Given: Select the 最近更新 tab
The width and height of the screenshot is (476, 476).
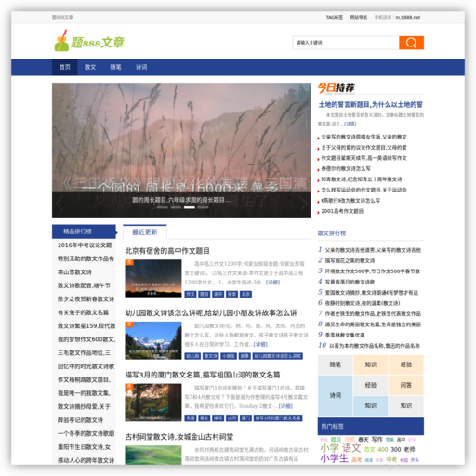Looking at the screenshot, I should pyautogui.click(x=145, y=232).
